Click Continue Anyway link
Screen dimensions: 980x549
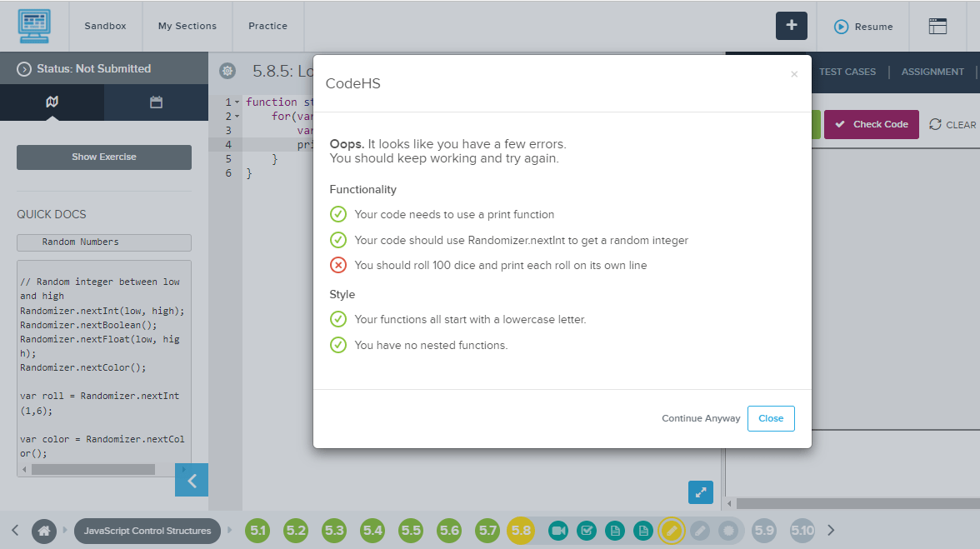point(701,418)
